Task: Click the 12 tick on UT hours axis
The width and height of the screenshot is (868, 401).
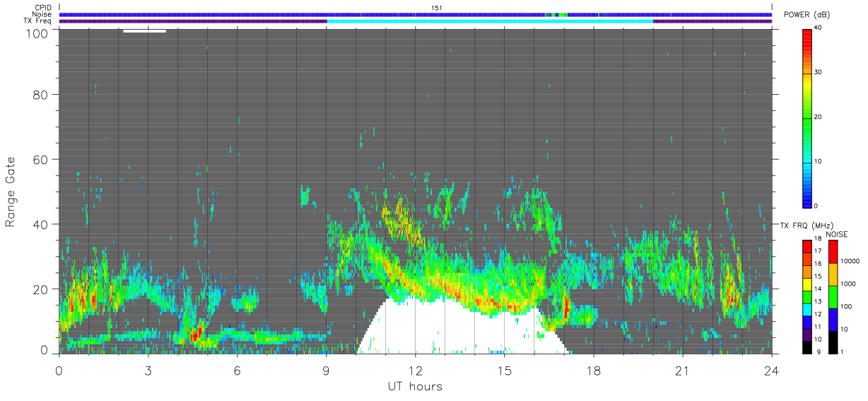Action: coord(415,371)
